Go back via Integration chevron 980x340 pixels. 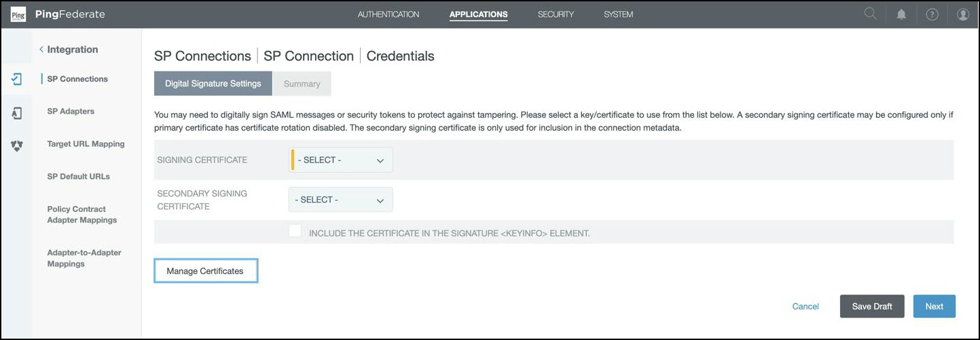(x=41, y=50)
